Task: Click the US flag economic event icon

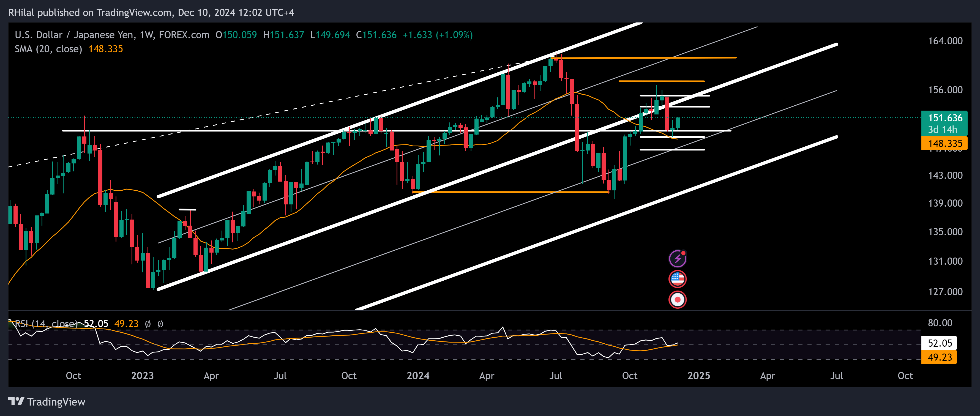Action: [678, 279]
